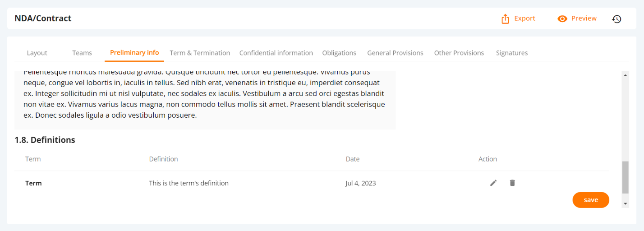This screenshot has height=231, width=644.
Task: Switch to the Obligations tab
Action: point(339,53)
